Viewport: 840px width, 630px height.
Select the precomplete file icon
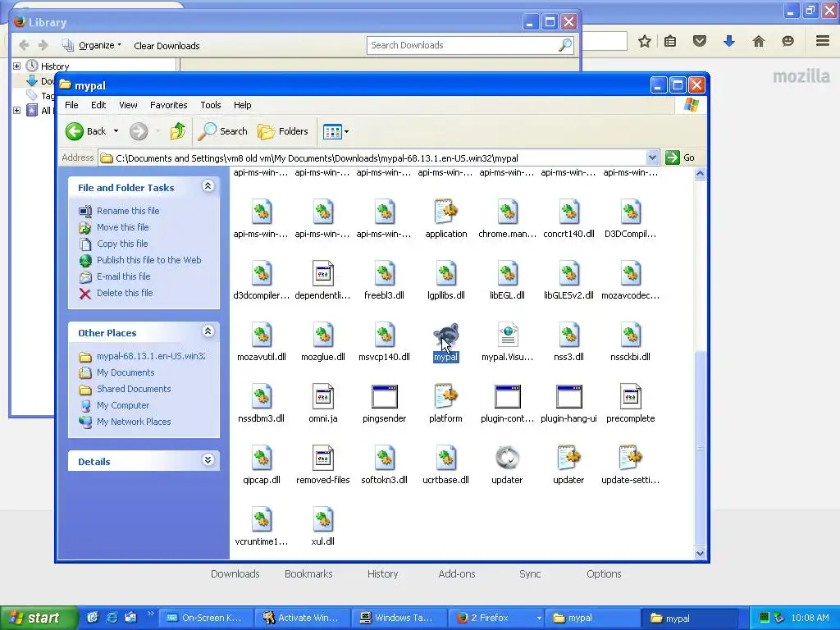click(x=631, y=397)
